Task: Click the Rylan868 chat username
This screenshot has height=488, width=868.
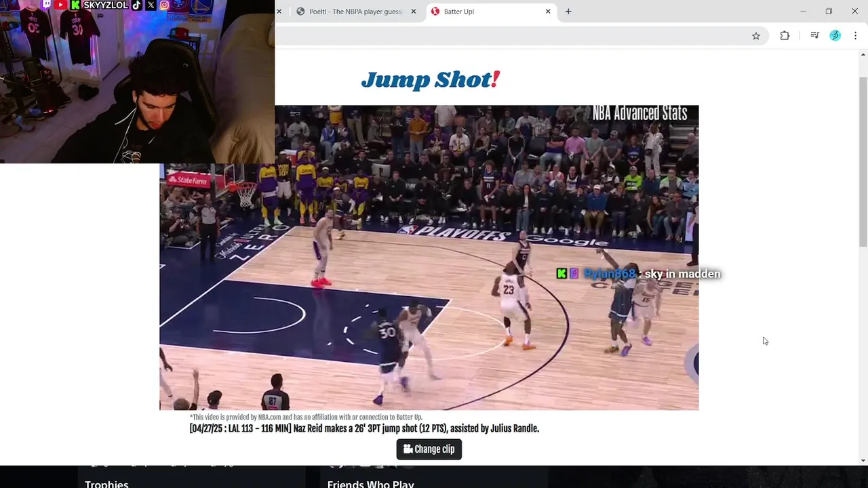Action: click(x=610, y=274)
